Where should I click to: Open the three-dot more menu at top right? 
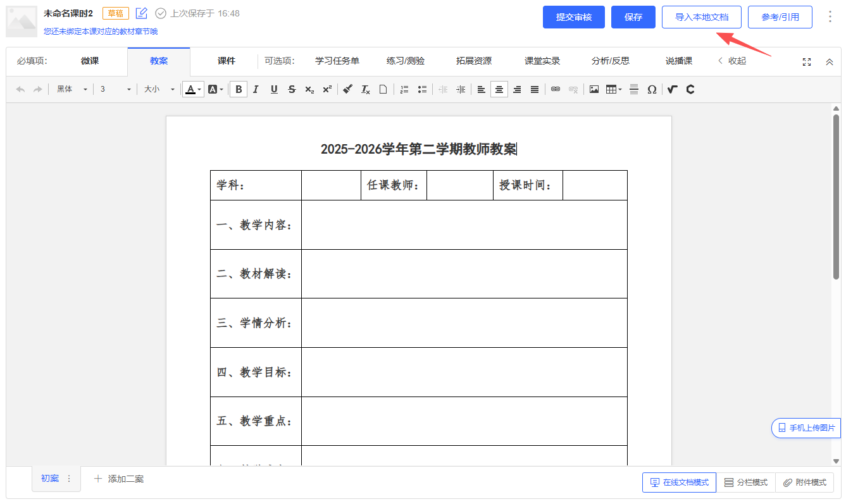830,16
